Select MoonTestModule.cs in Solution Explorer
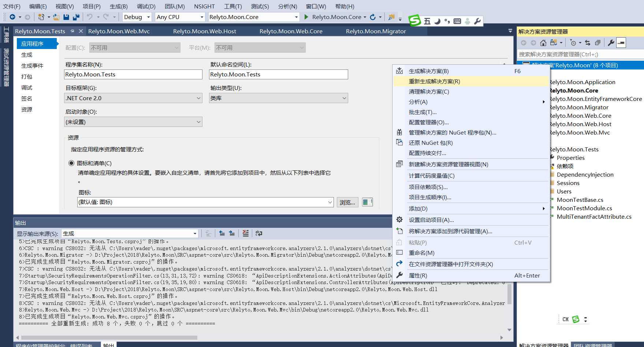 (584, 208)
